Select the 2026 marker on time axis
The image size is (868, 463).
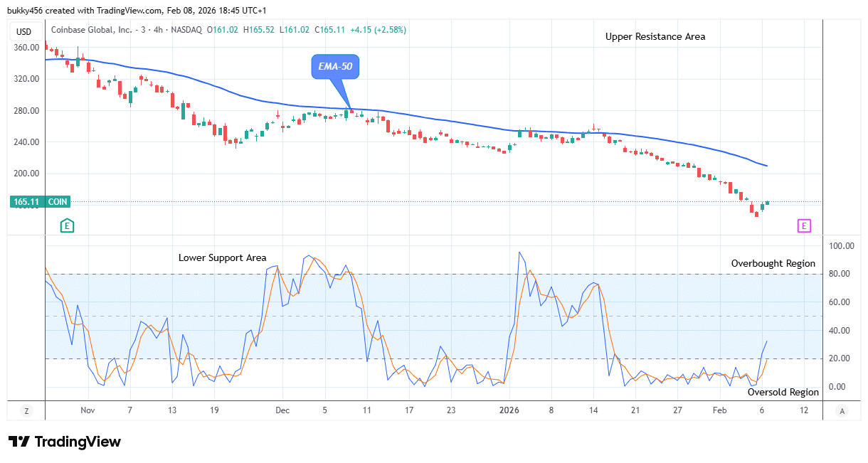509,410
